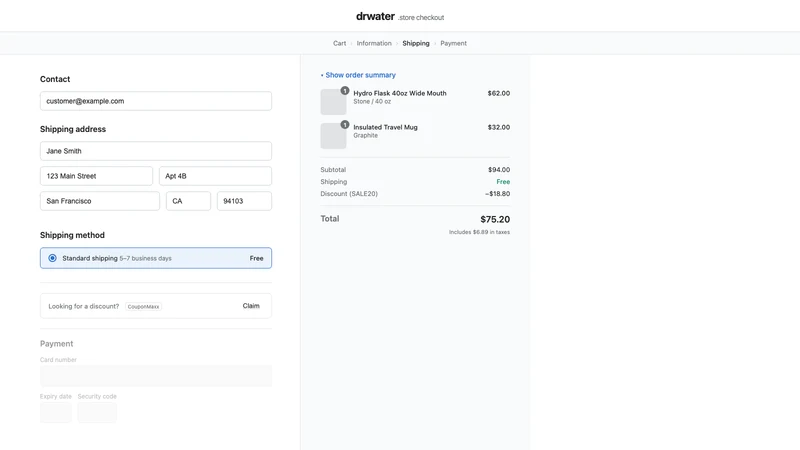This screenshot has width=800, height=450.
Task: Click the $75.20 total amount
Action: (x=495, y=219)
